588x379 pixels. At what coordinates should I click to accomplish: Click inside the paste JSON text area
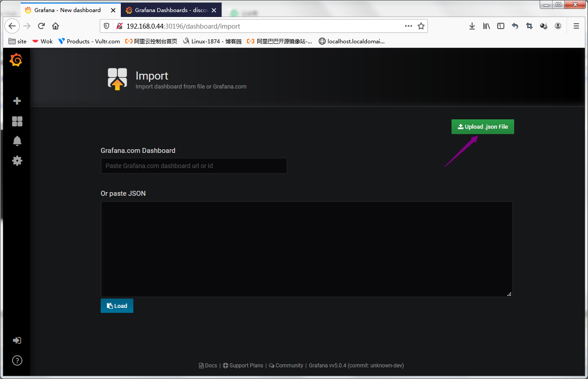coord(307,249)
